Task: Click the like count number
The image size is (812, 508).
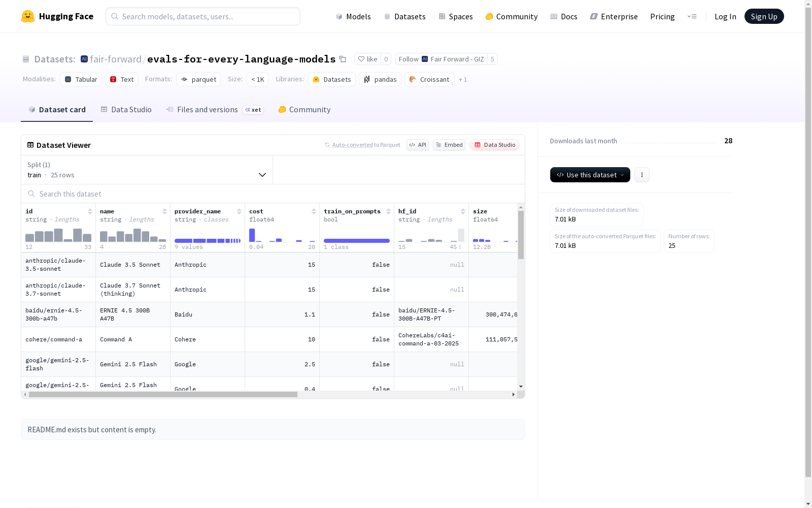Action: tap(386, 59)
